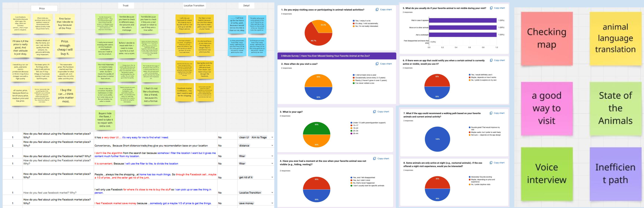Copy chart for question 5 usually do
This screenshot has height=208, width=644.
click(497, 8)
